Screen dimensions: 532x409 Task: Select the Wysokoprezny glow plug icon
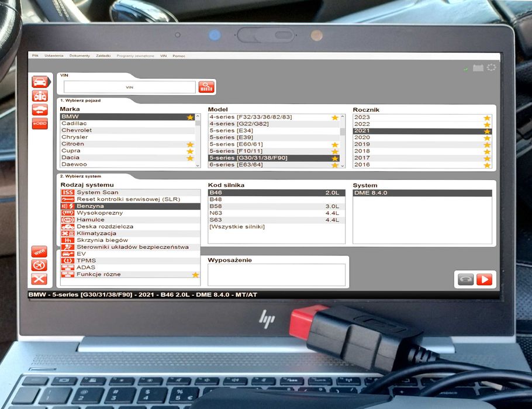[x=68, y=213]
